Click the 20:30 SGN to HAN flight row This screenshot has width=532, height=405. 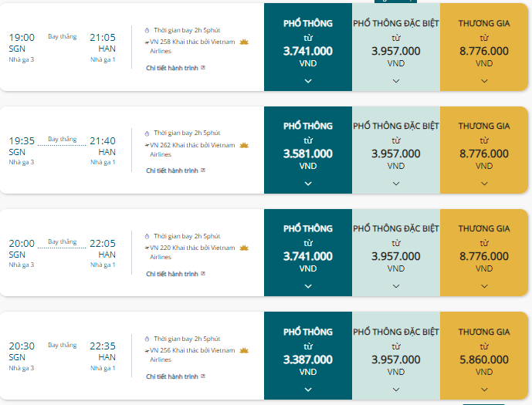(x=132, y=356)
